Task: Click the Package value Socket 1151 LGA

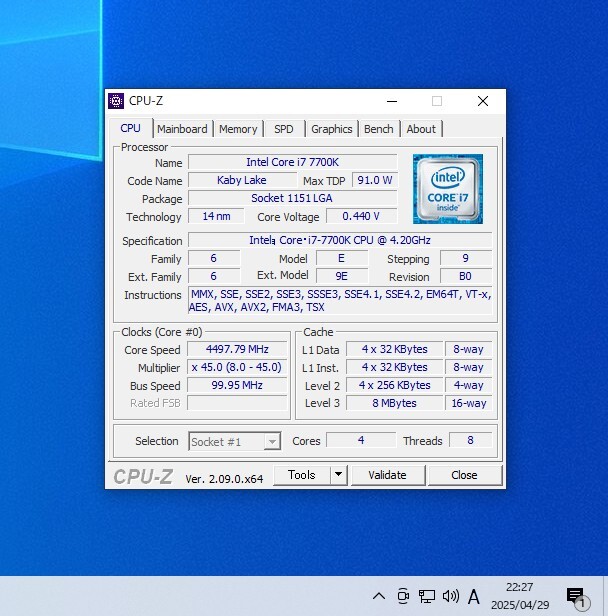Action: click(x=293, y=198)
